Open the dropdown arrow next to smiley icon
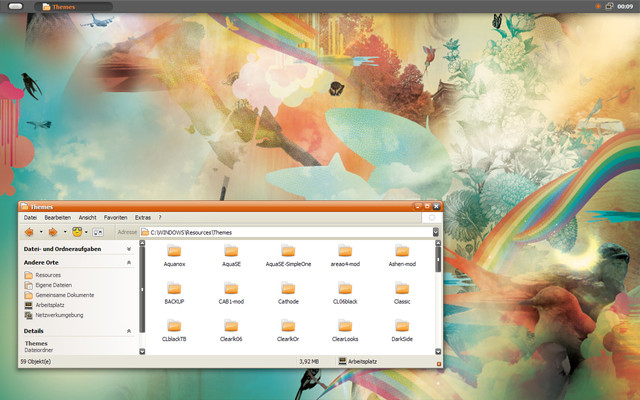The height and width of the screenshot is (400, 640). [86, 232]
